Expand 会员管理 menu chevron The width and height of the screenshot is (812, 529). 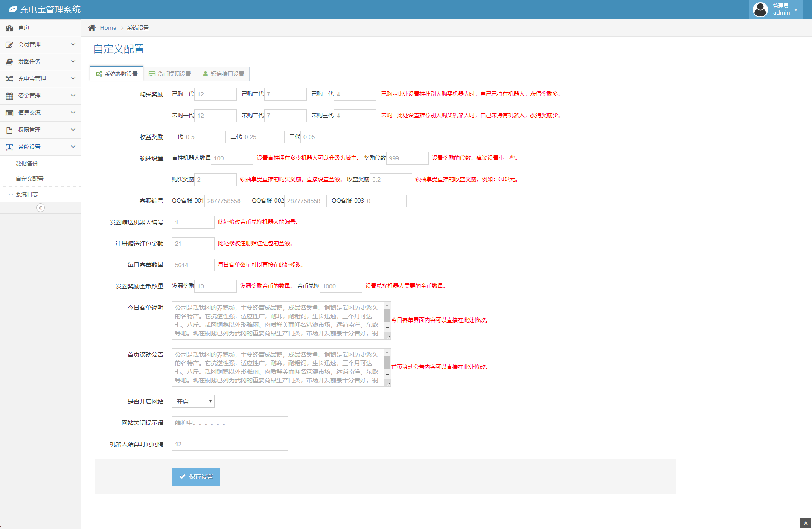coord(73,44)
